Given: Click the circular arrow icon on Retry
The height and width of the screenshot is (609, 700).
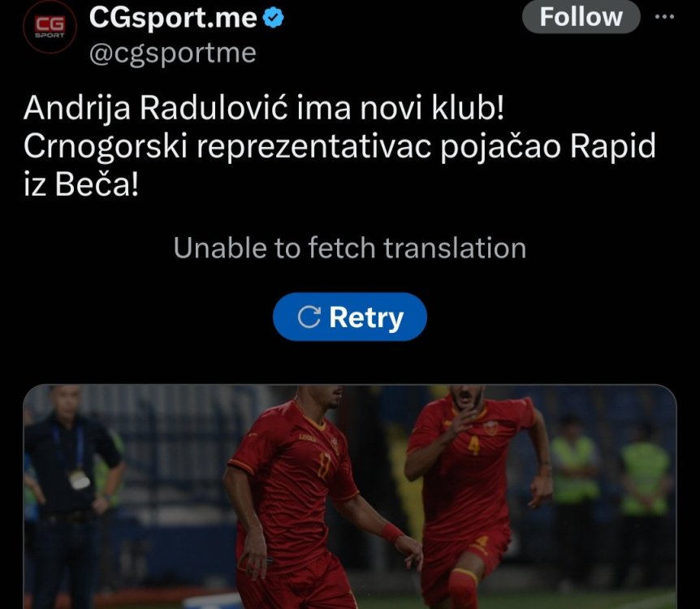Looking at the screenshot, I should (x=309, y=317).
